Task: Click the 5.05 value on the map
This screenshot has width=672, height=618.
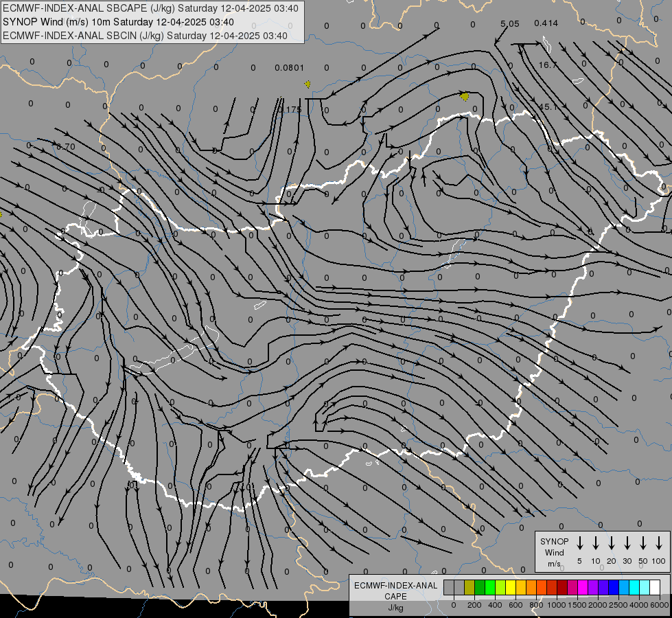Action: pyautogui.click(x=509, y=23)
